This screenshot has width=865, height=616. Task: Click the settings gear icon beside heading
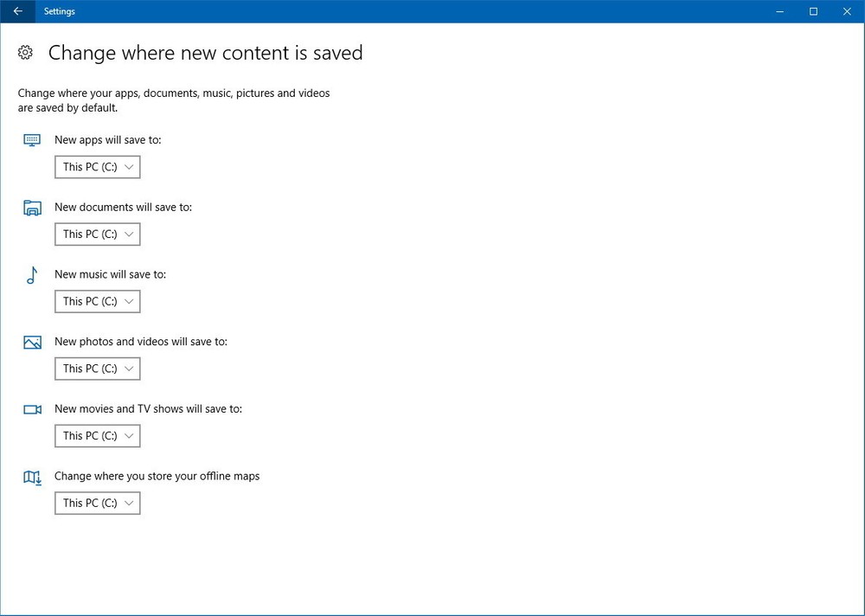(25, 53)
